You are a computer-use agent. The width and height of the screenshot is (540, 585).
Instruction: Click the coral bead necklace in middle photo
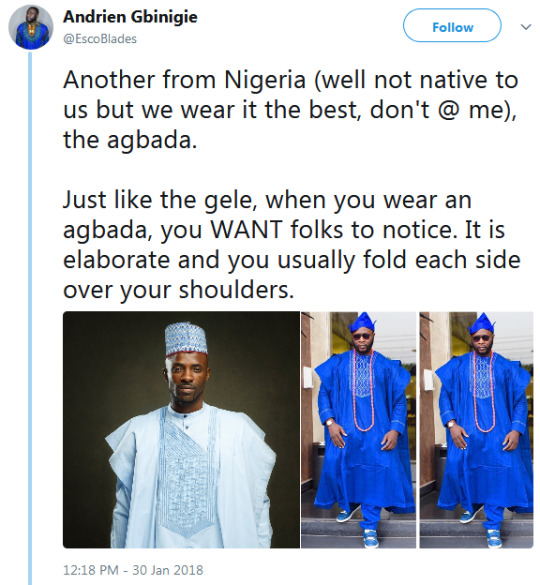pyautogui.click(x=363, y=390)
